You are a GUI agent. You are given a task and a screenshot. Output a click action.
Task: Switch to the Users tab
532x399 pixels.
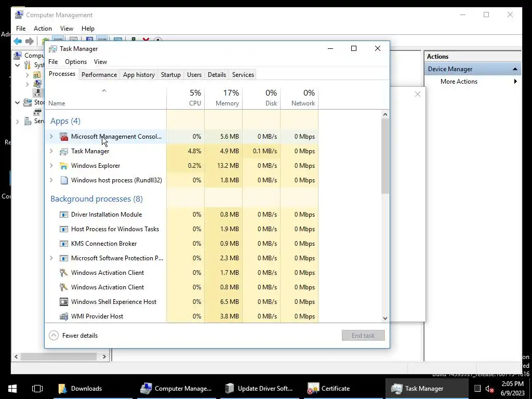coord(194,75)
